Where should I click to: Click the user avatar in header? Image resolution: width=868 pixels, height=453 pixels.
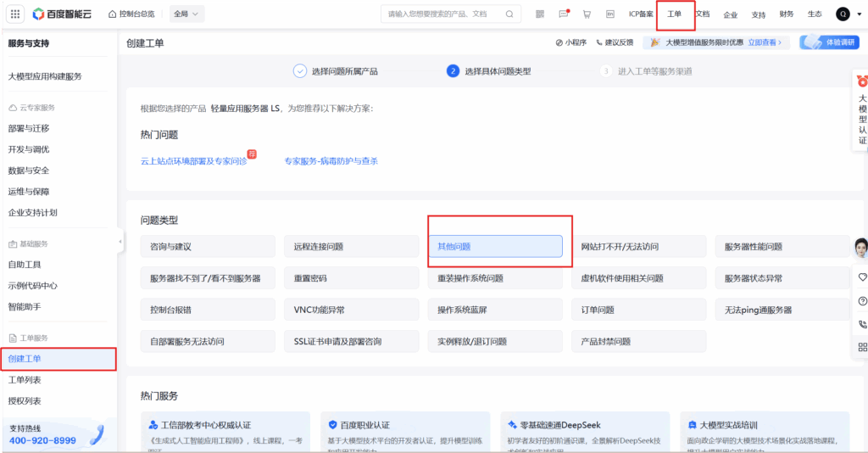[843, 14]
